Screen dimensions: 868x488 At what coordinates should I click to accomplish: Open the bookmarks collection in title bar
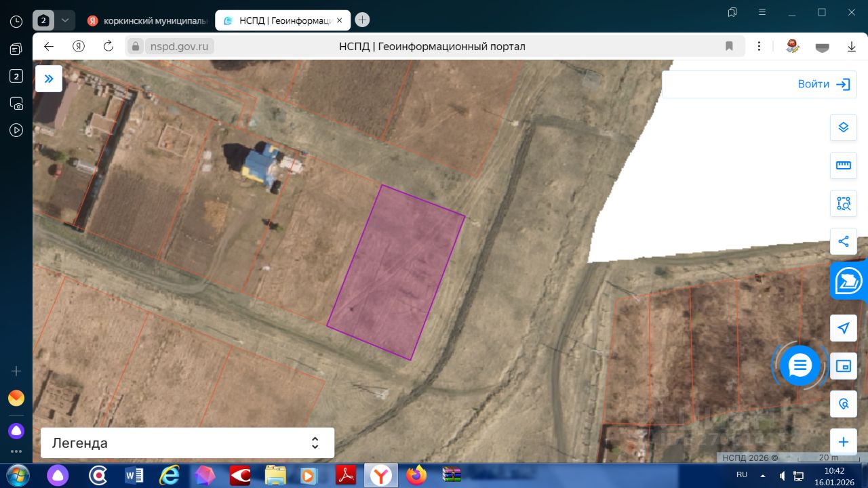732,12
